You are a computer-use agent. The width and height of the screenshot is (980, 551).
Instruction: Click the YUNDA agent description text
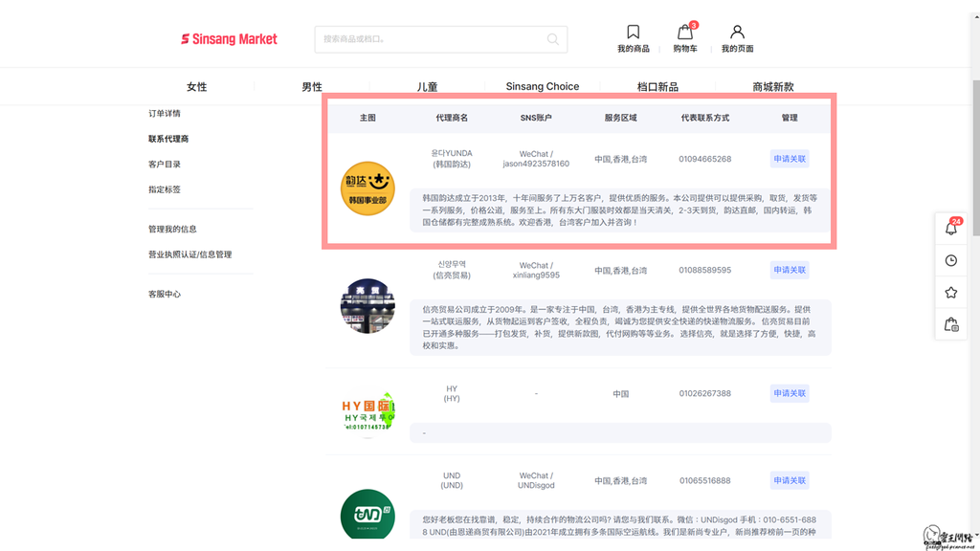click(x=620, y=209)
